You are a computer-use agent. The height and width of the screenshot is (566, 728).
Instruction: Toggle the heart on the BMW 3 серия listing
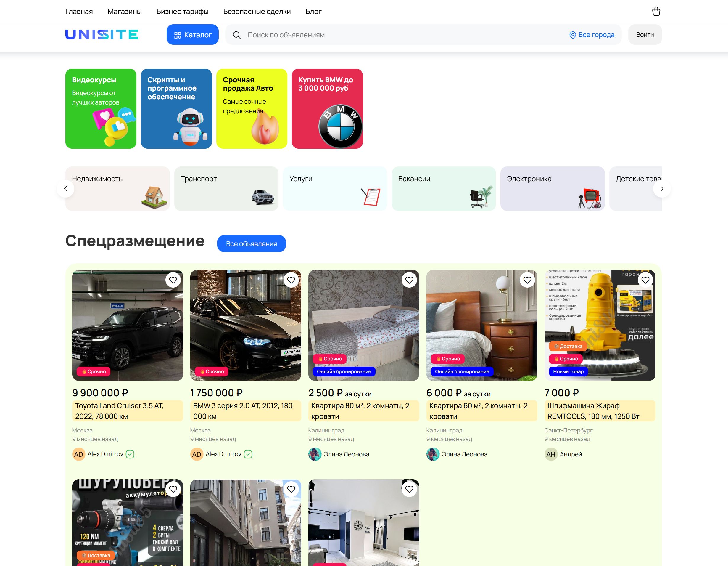[291, 280]
